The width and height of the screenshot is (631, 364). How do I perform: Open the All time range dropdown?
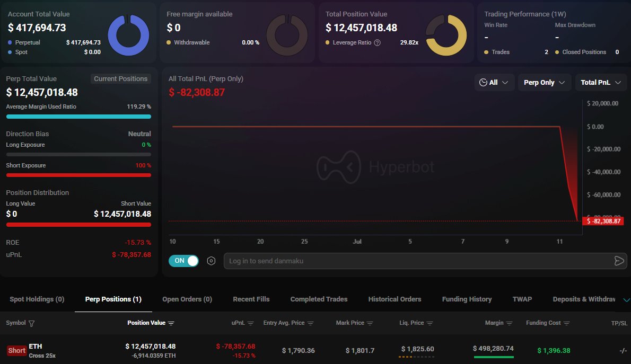pyautogui.click(x=494, y=83)
